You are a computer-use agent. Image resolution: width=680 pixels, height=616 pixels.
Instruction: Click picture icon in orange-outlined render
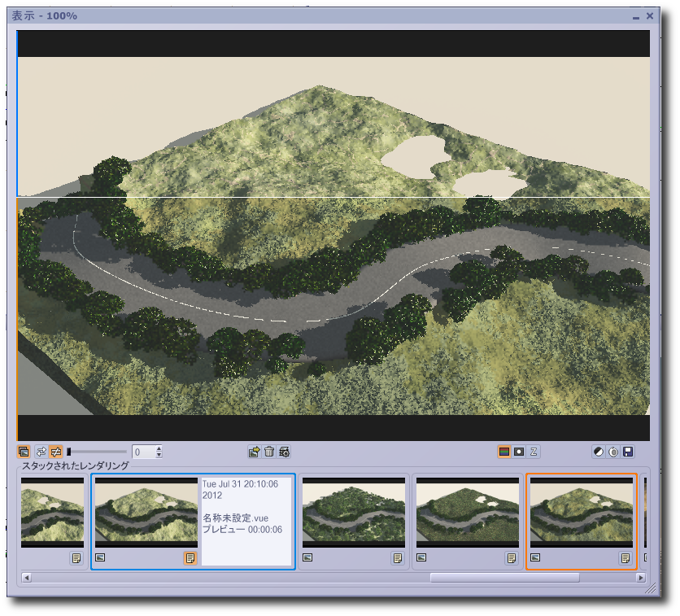[535, 557]
